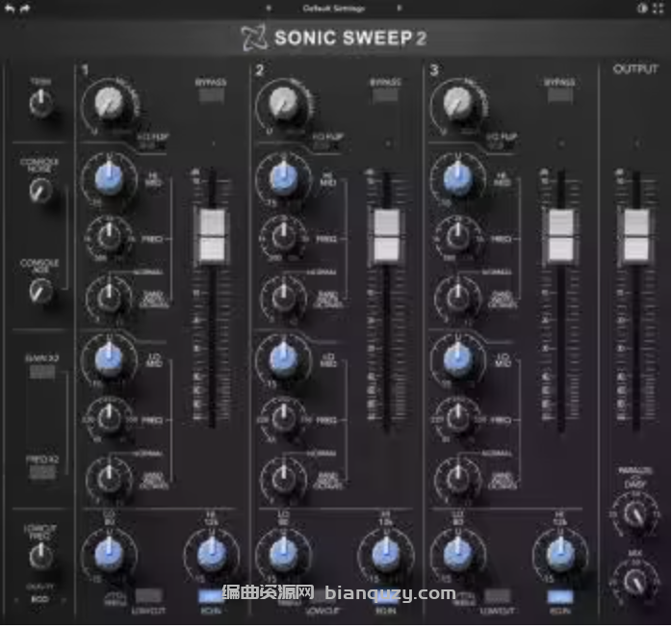Click the TRIM knob

[x=40, y=103]
